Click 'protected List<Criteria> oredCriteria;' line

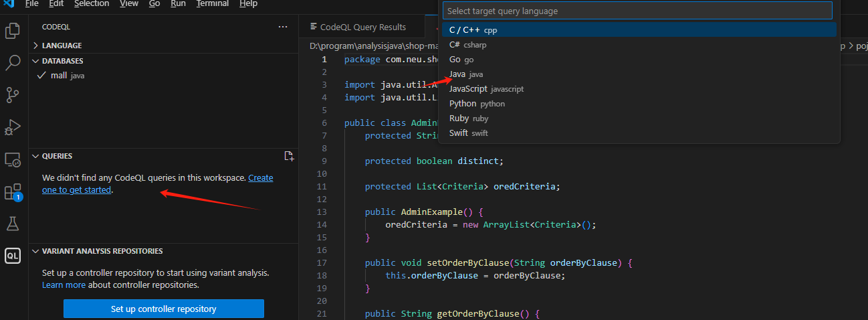(463, 186)
